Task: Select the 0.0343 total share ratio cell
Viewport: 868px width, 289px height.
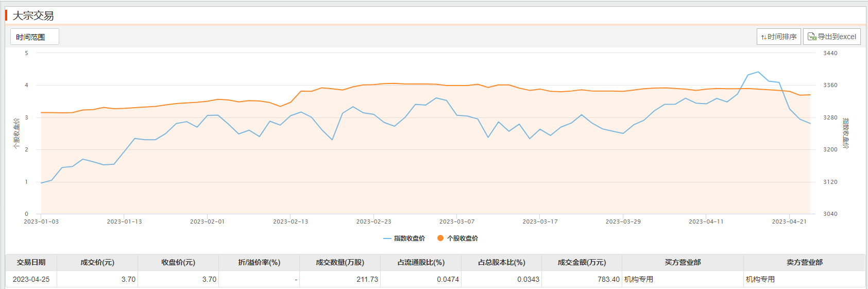Action: [x=501, y=279]
